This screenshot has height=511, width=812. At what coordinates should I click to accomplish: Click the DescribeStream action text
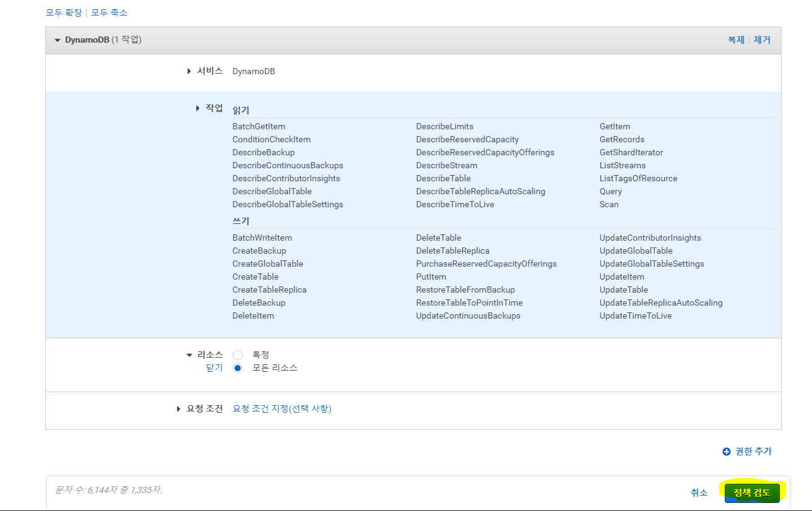[x=447, y=165]
